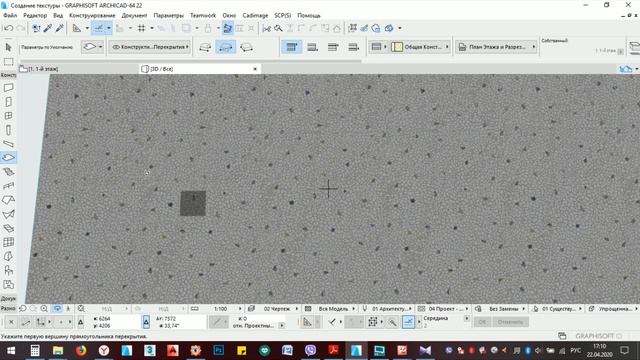Select the Wall tool in the toolbox
Image resolution: width=640 pixels, height=360 pixels.
click(8, 88)
